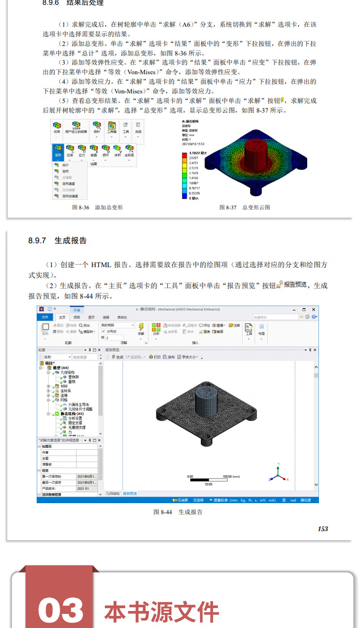Switch to the 选择 ribbon tab
The height and width of the screenshot is (628, 364).
(106, 317)
